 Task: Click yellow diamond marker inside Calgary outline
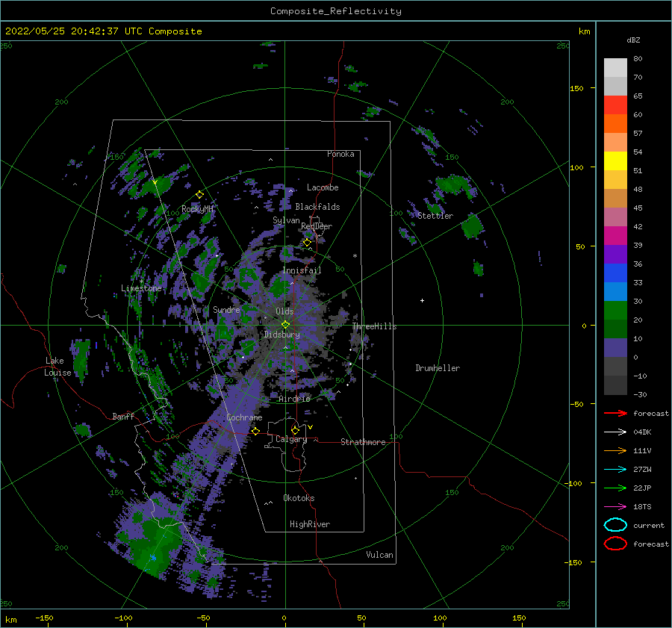pyautogui.click(x=295, y=430)
